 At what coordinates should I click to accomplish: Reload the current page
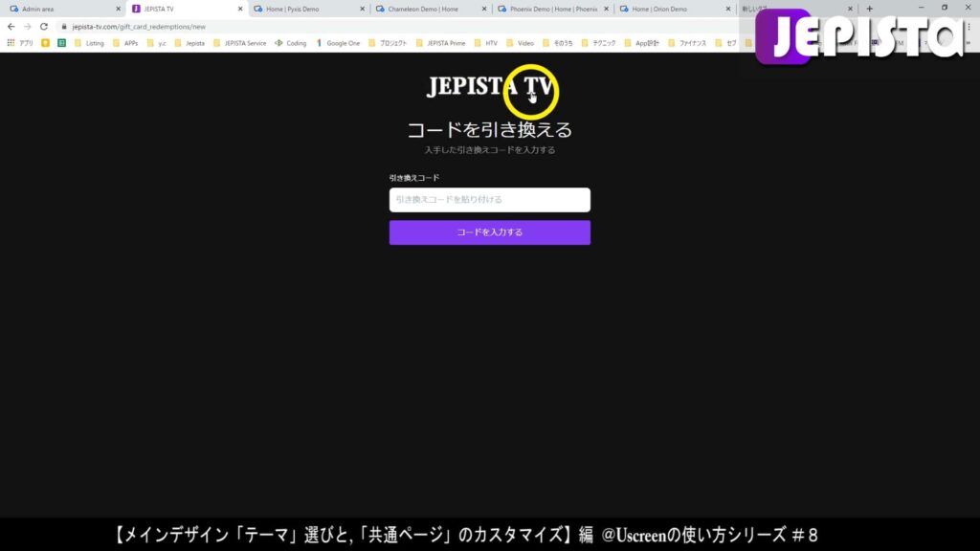(44, 27)
